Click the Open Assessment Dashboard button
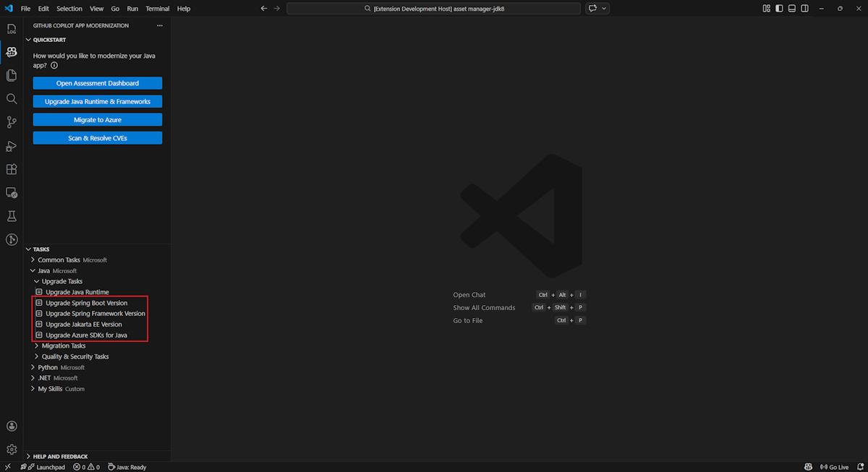This screenshot has width=868, height=472. point(98,83)
